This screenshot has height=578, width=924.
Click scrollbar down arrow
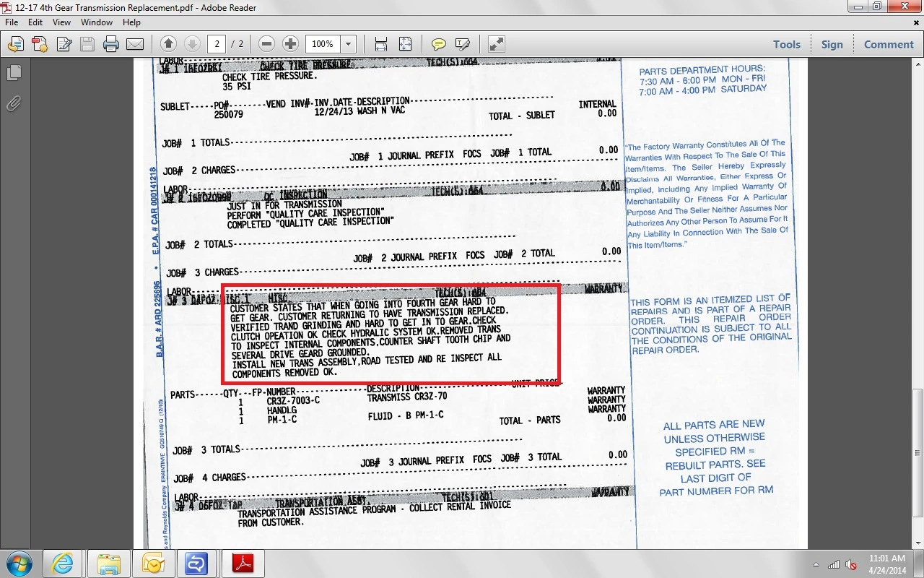[x=918, y=541]
